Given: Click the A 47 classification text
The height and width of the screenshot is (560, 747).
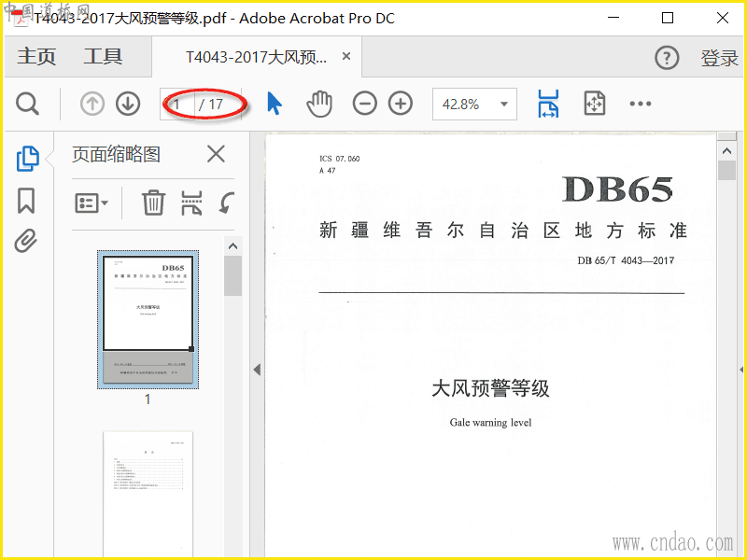Looking at the screenshot, I should click(x=328, y=171).
